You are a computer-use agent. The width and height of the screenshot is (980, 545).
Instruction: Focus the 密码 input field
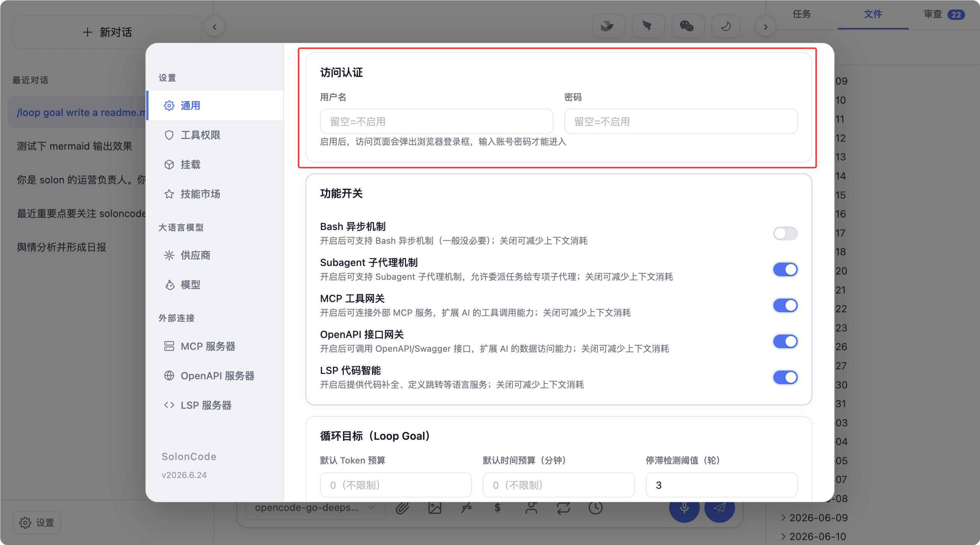pos(681,122)
